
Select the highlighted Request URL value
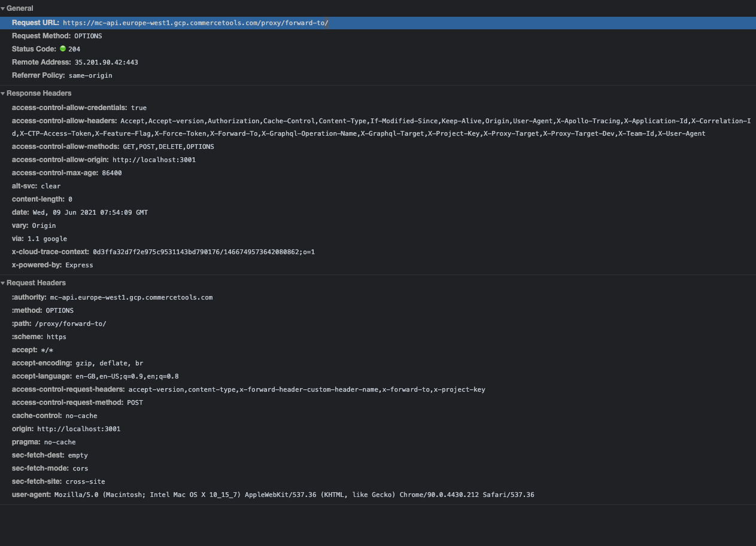(195, 23)
